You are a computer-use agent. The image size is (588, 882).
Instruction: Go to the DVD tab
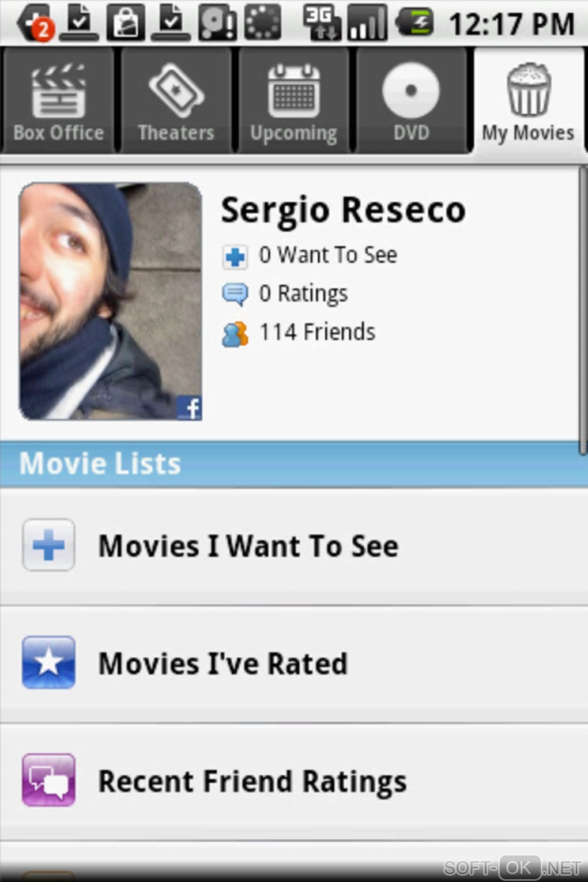tap(411, 101)
